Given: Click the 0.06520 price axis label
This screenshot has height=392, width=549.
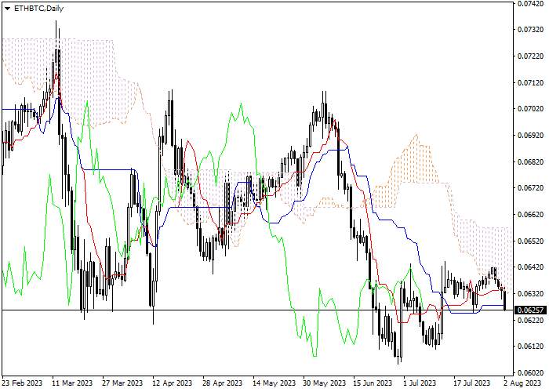Looking at the screenshot, I should [x=531, y=241].
